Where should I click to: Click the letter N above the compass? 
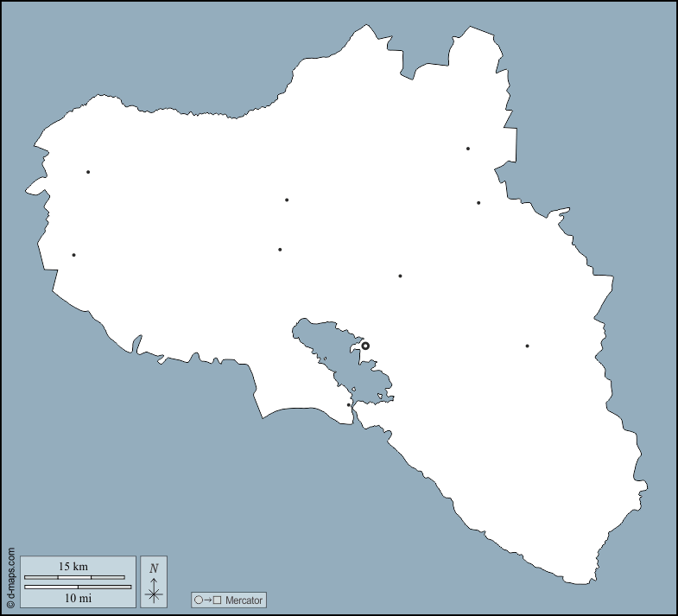(x=154, y=568)
